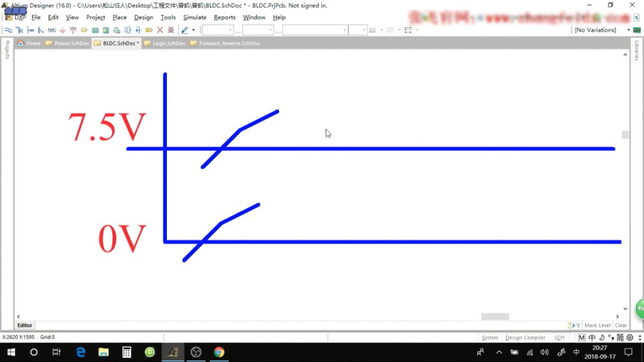Viewport: 644px width, 362px height.
Task: Select the Place Port tool
Action: click(x=149, y=30)
